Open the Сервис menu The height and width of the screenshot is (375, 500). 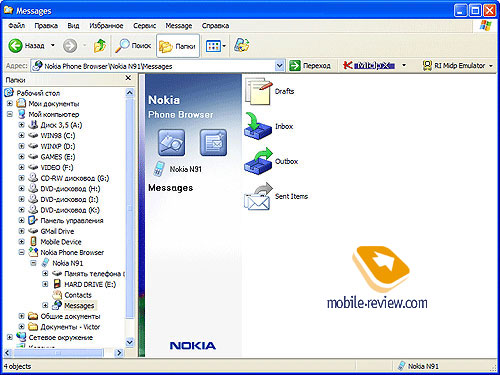(145, 26)
